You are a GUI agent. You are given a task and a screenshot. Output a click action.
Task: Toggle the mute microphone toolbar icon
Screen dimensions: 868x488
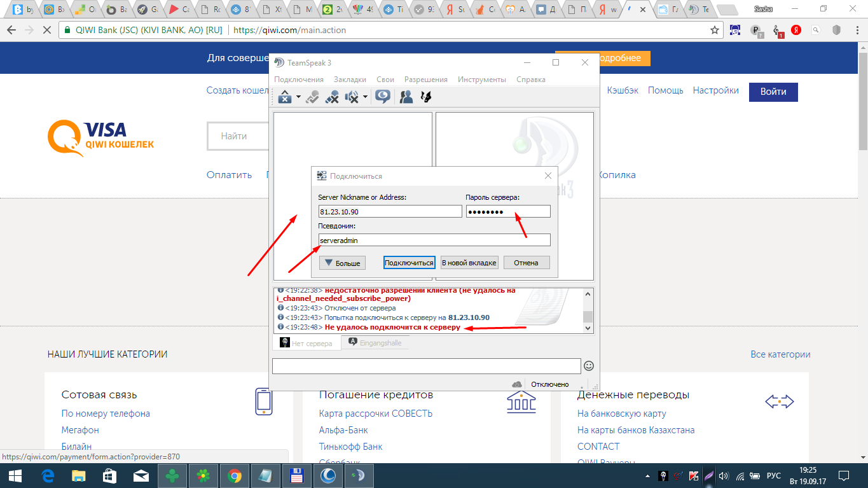tap(332, 97)
